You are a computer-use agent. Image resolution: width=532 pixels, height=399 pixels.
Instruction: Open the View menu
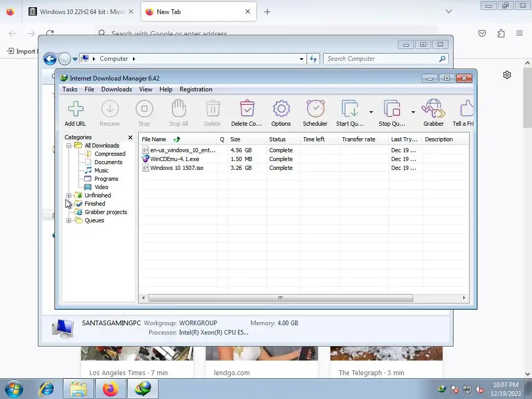point(145,89)
